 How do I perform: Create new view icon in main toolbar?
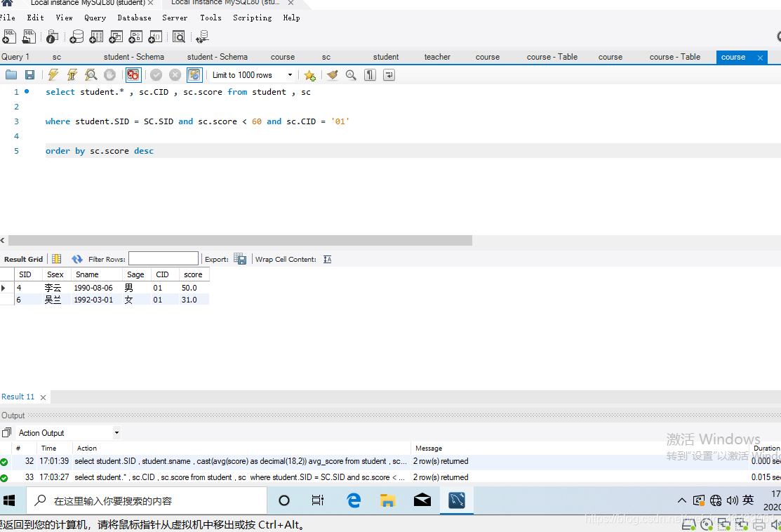click(x=116, y=36)
